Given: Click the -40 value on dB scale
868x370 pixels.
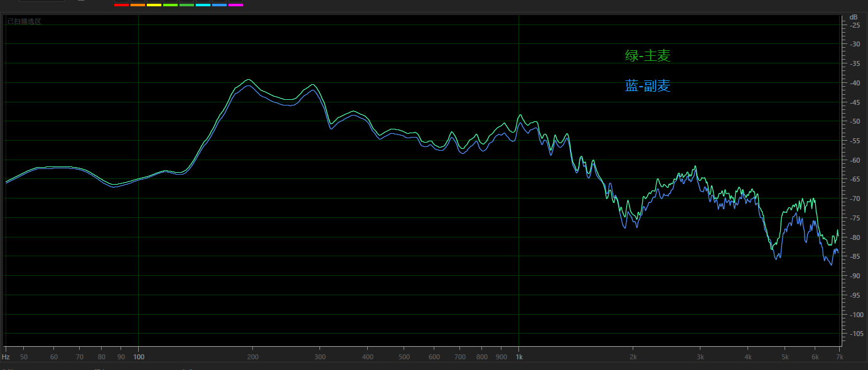Looking at the screenshot, I should (x=853, y=83).
